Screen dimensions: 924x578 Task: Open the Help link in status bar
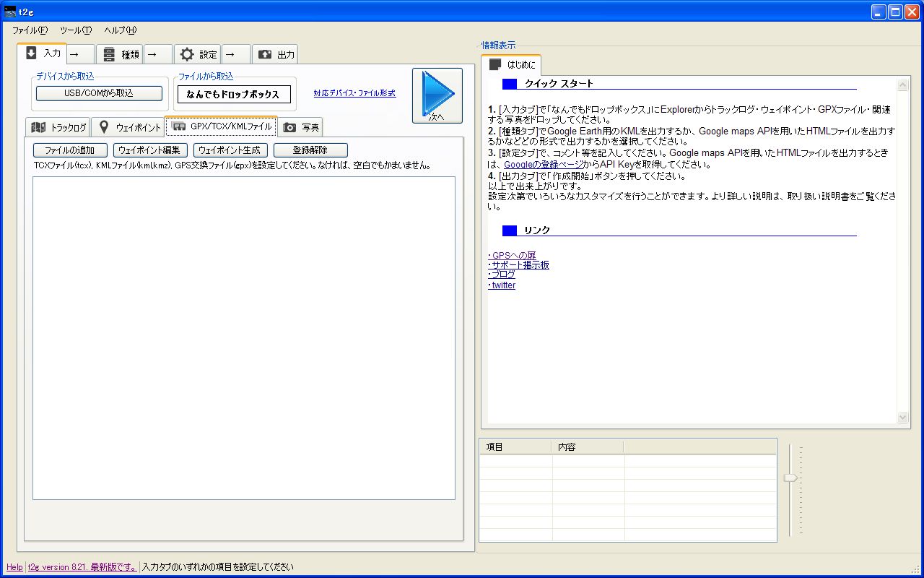point(14,567)
